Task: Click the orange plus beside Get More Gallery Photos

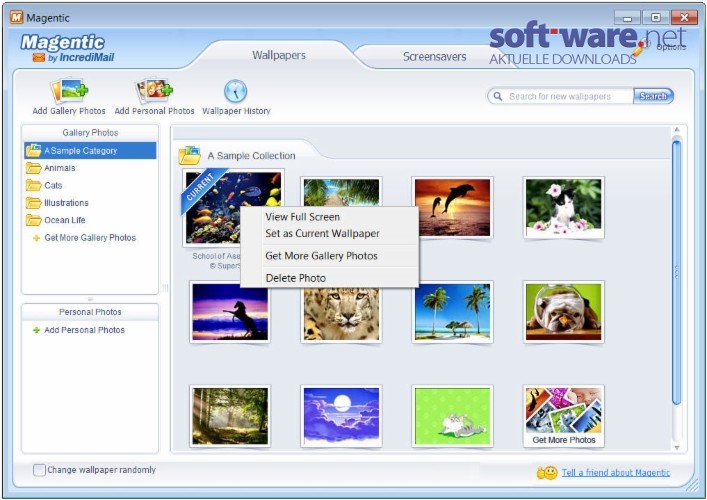Action: point(37,238)
